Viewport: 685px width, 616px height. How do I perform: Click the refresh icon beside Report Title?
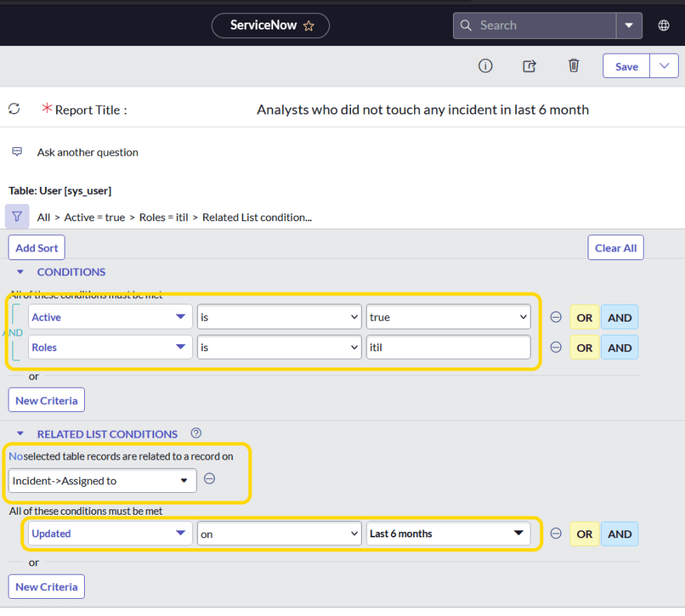[x=15, y=108]
